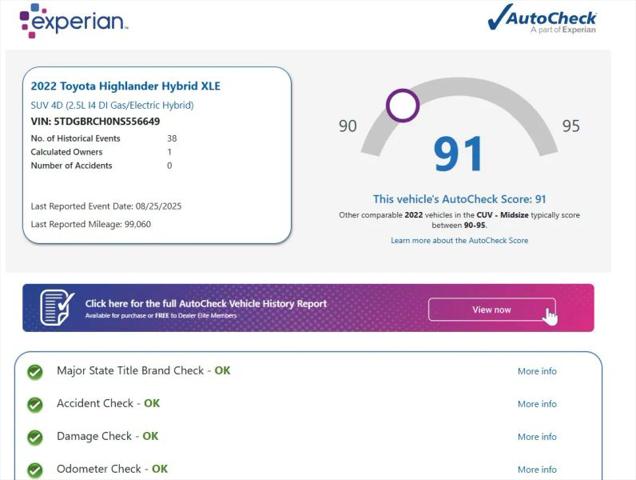
Task: Click Last Reported Event Date 08/25/2025
Action: [x=106, y=206]
